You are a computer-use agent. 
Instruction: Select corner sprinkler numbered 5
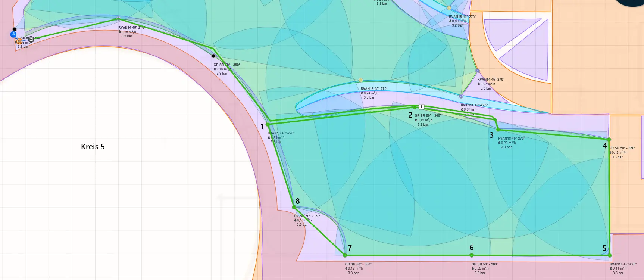point(610,255)
